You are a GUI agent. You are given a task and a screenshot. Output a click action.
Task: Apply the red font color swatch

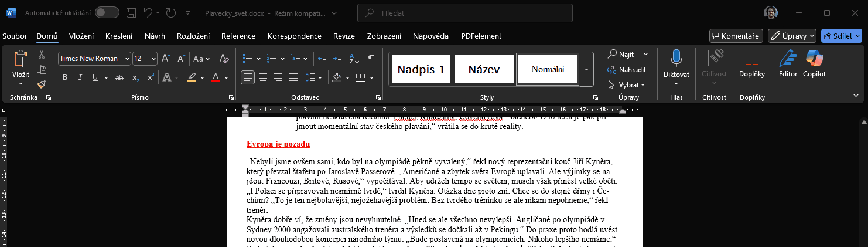(215, 77)
